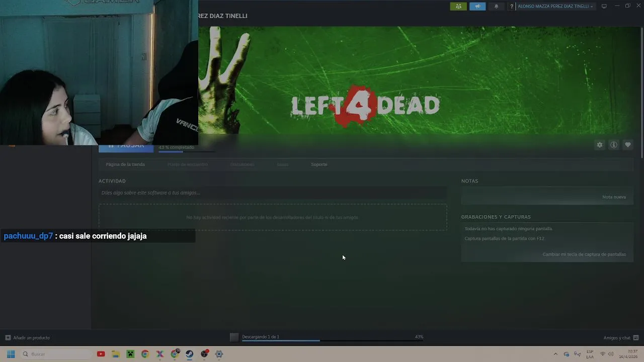Click the game info icon
644x362 pixels.
[613, 145]
